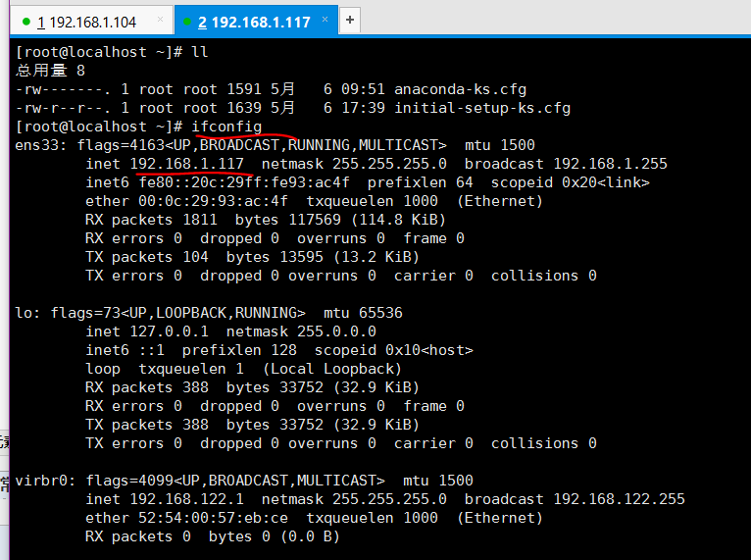Image resolution: width=751 pixels, height=560 pixels.
Task: Click the ens33 interface name
Action: coord(37,145)
